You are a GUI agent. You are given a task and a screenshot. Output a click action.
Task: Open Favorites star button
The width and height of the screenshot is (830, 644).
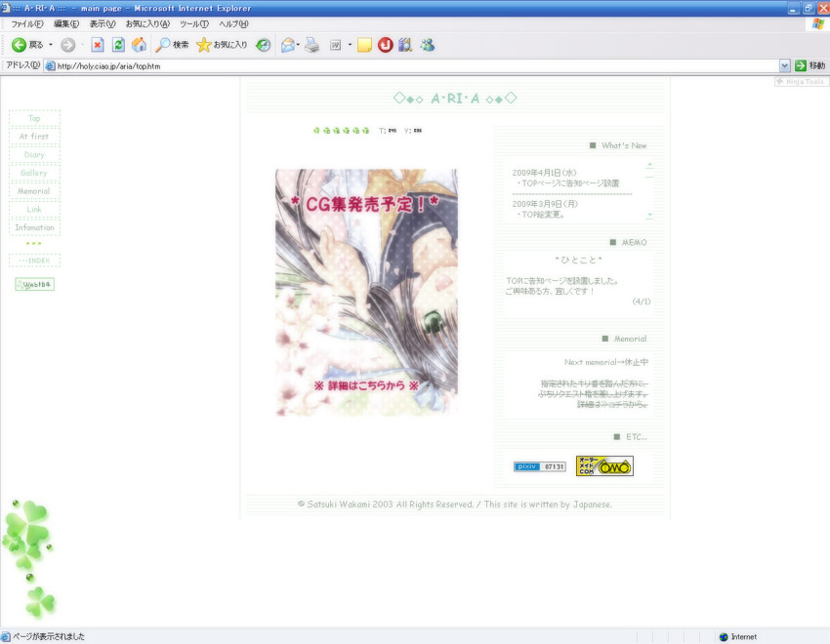[222, 45]
